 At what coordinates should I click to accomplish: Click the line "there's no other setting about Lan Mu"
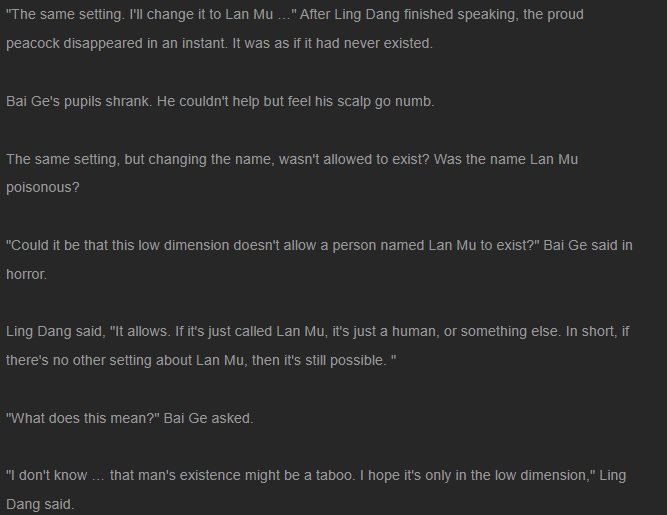pos(201,360)
